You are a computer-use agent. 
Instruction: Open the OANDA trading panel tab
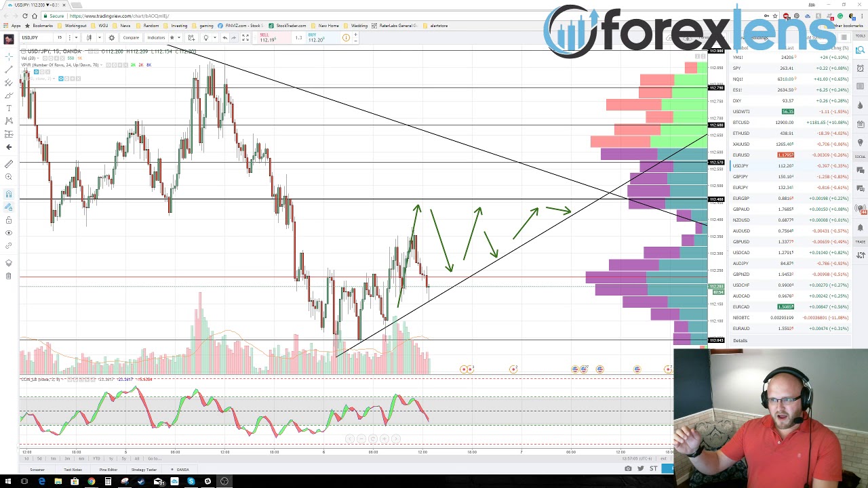pyautogui.click(x=180, y=470)
